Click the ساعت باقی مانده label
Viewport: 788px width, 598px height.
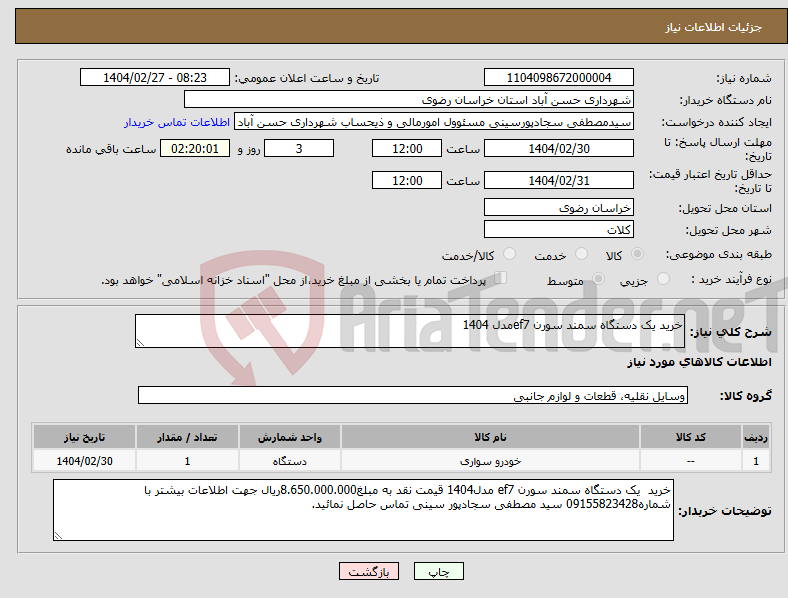[x=111, y=149]
